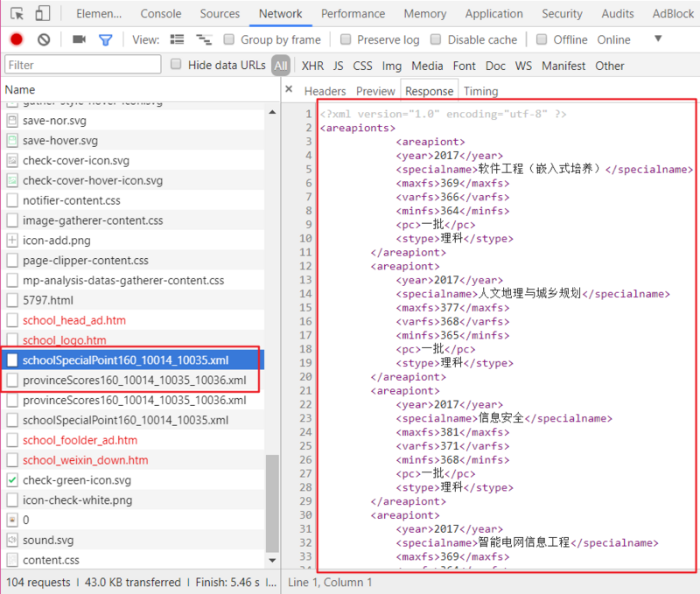The image size is (700, 594).
Task: Click the Filter text input
Action: pyautogui.click(x=82, y=65)
